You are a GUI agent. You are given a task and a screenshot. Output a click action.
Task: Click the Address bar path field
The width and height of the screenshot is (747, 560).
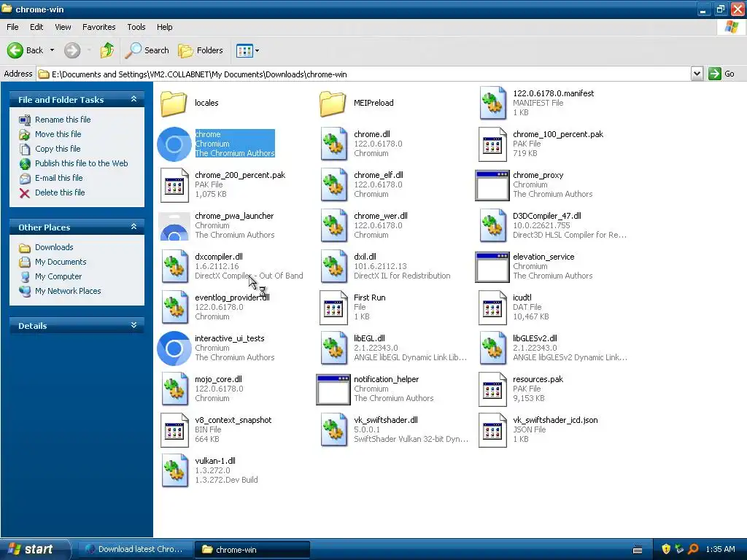point(363,74)
